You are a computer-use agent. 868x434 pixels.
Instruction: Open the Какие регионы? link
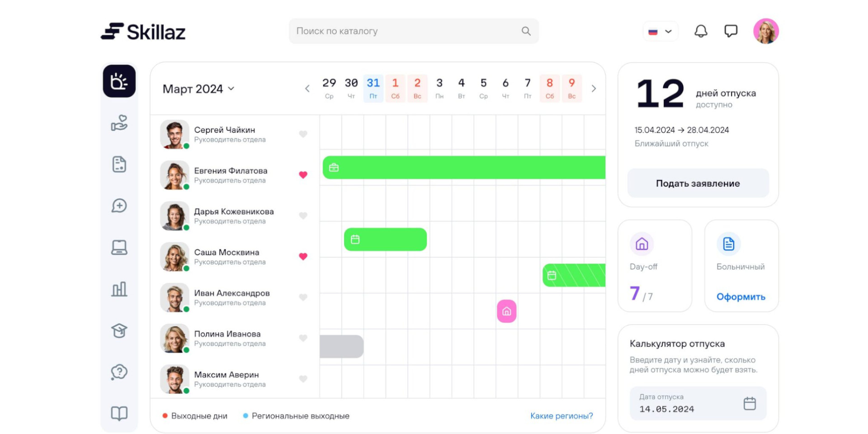click(561, 416)
